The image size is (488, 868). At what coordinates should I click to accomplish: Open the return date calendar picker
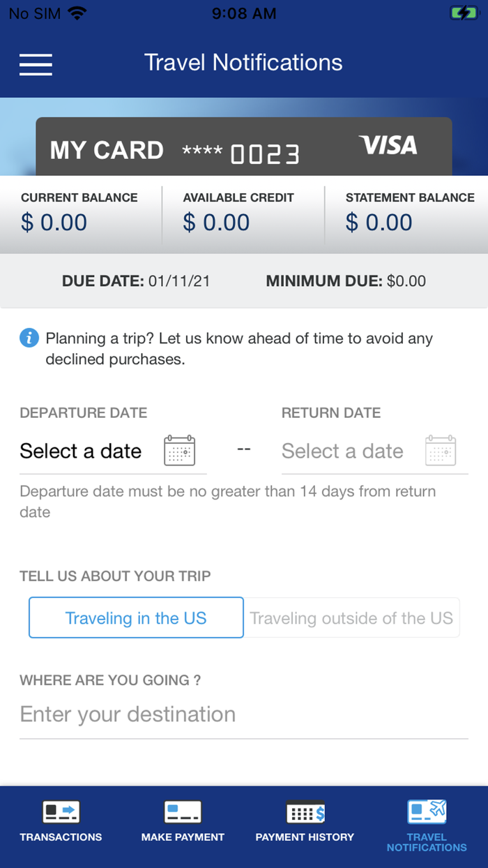tap(441, 451)
